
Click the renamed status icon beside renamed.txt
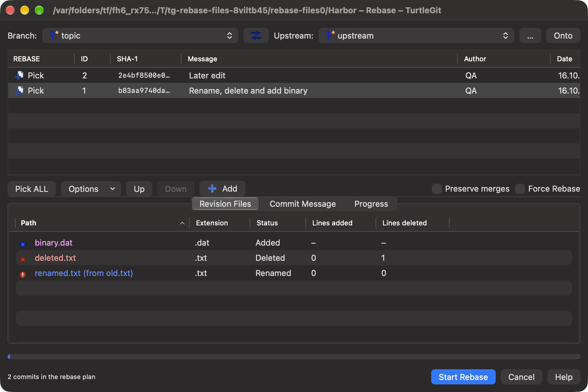[23, 274]
